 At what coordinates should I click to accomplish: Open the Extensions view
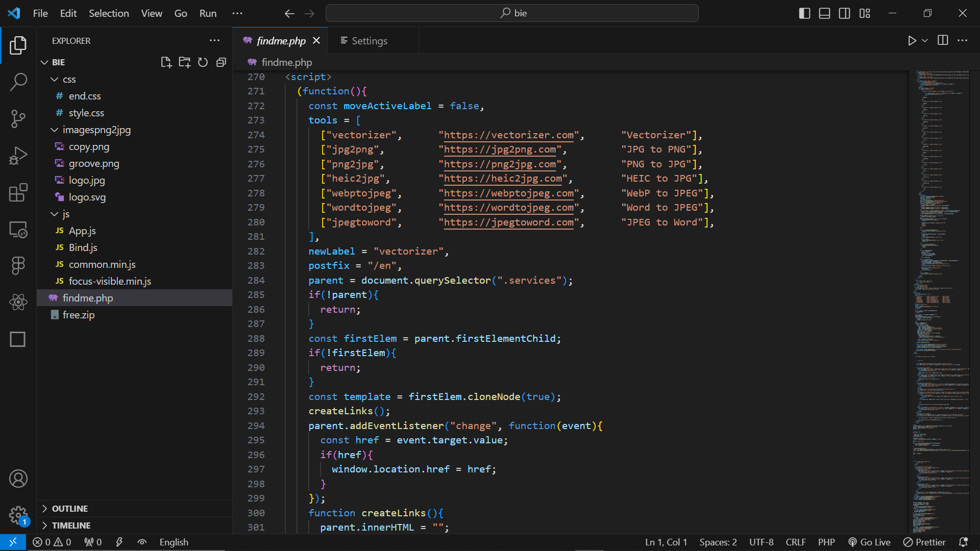[x=18, y=193]
